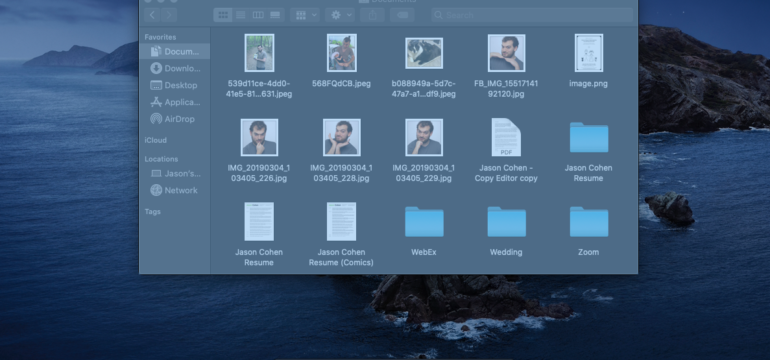Open AirDrop in the sidebar
Image resolution: width=770 pixels, height=360 pixels.
point(175,119)
